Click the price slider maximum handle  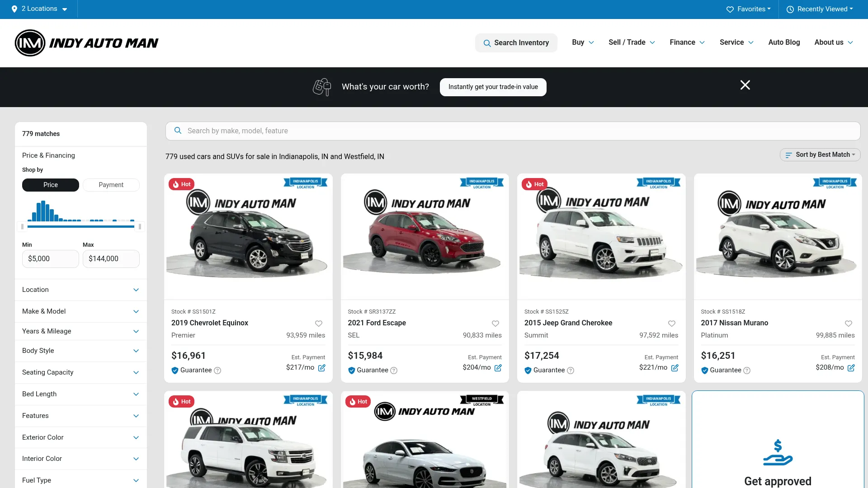click(x=140, y=226)
